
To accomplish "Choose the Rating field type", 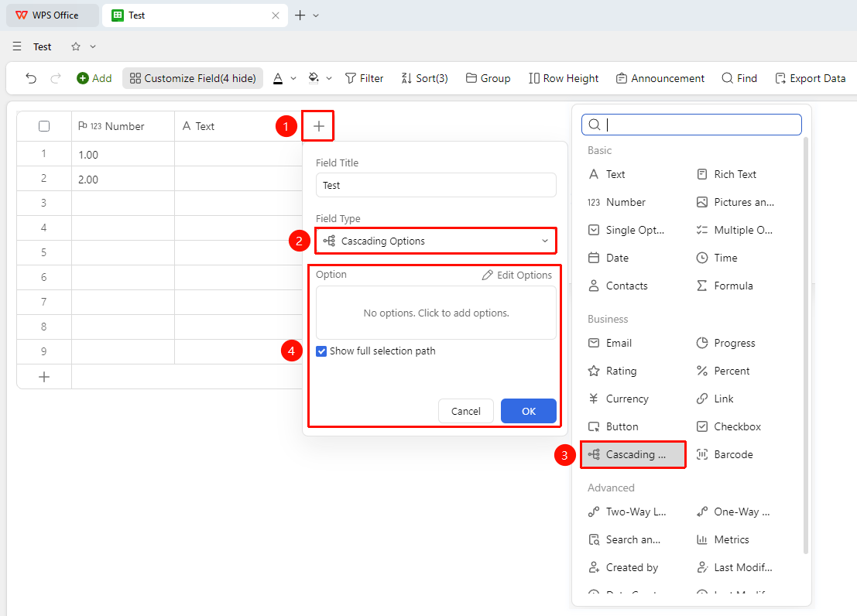I will (x=612, y=371).
